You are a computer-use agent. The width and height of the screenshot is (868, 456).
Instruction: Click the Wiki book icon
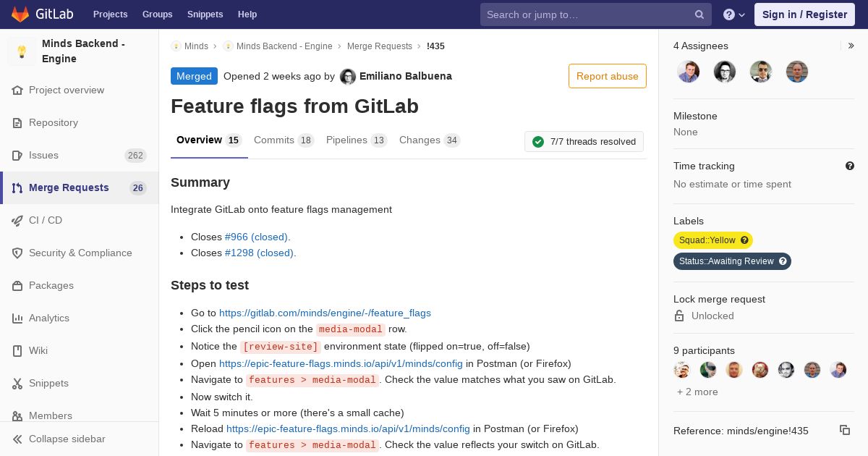[x=17, y=351]
